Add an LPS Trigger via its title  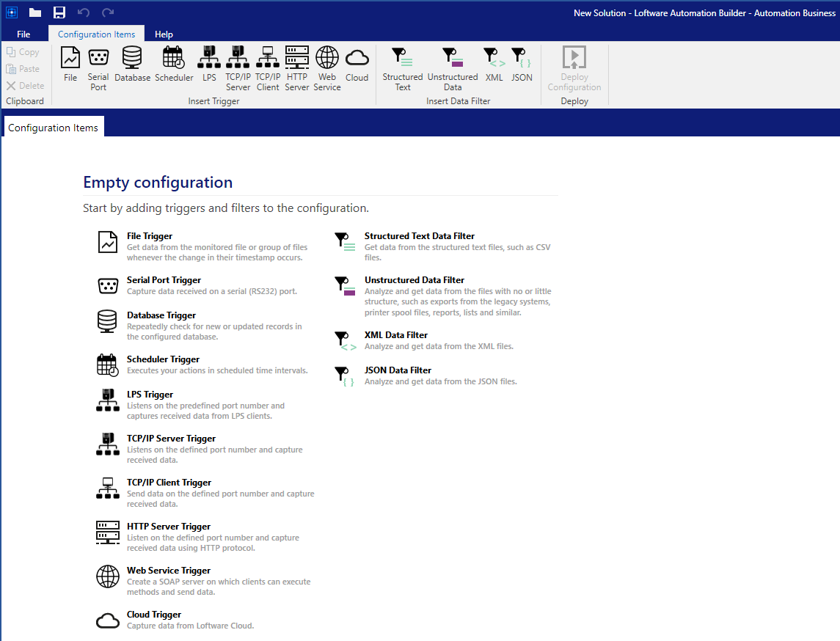pyautogui.click(x=150, y=395)
